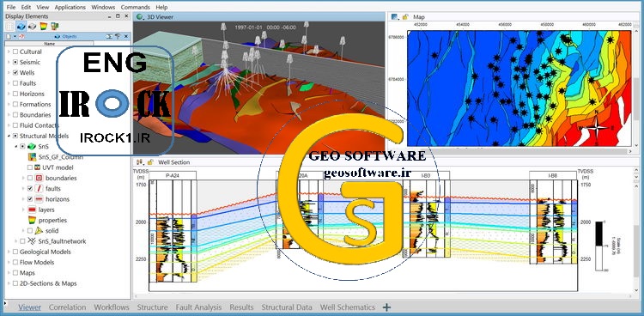Click the Well Section window type icon
The image size is (644, 316).
[140, 162]
